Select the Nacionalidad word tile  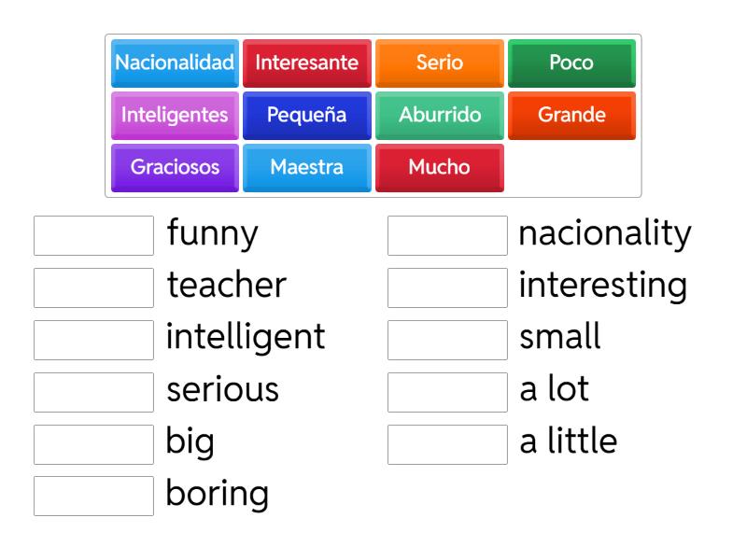pos(174,63)
